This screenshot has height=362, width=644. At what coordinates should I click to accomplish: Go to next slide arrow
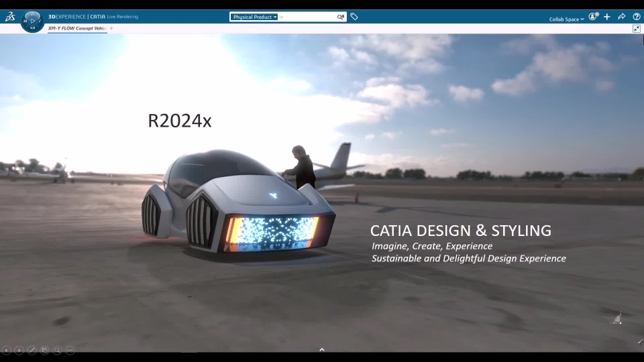(x=19, y=350)
